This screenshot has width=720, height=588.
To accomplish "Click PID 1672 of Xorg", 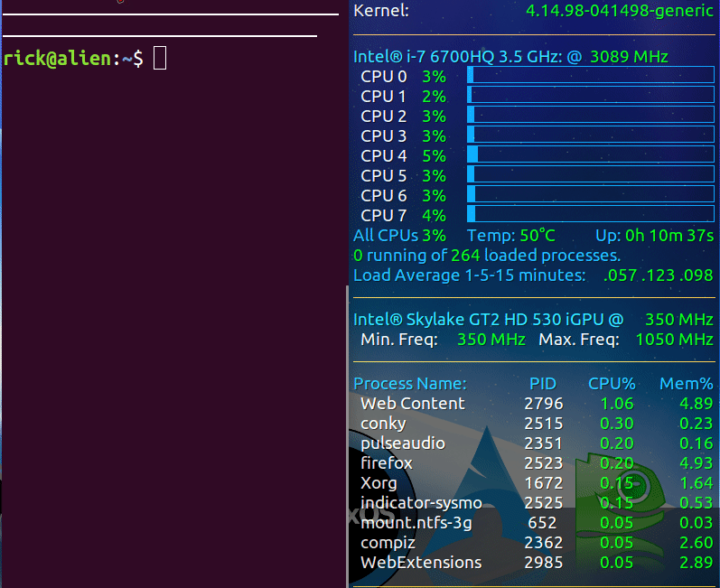I will 544,483.
